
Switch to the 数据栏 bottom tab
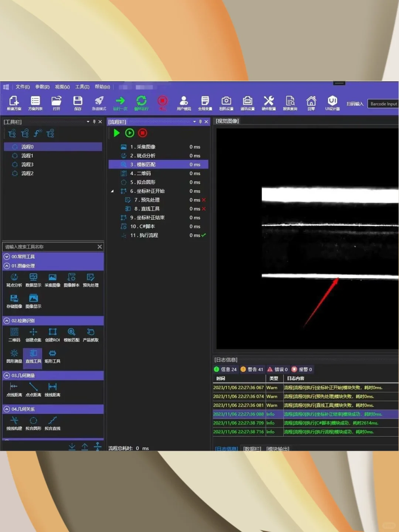(252, 449)
